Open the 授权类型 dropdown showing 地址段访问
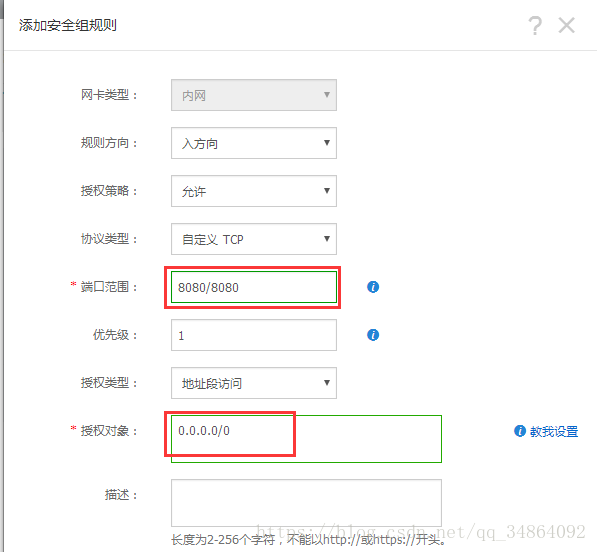597x552 pixels. click(x=254, y=383)
